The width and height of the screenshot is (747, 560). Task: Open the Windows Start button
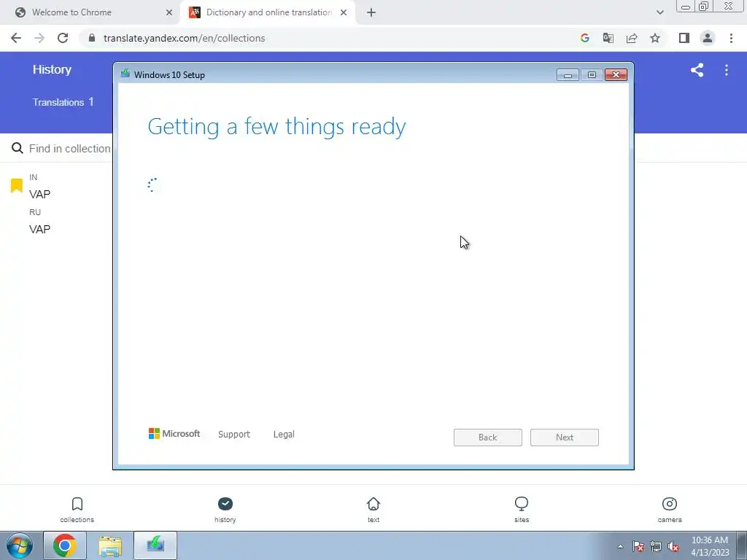[x=20, y=545]
